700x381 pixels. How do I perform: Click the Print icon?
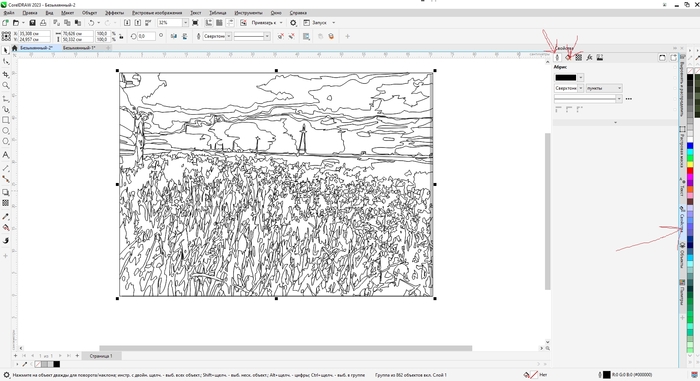[x=43, y=22]
